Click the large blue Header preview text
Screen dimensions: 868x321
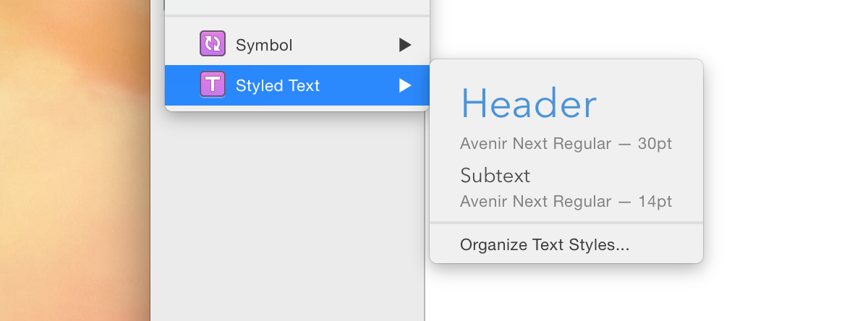coord(529,104)
